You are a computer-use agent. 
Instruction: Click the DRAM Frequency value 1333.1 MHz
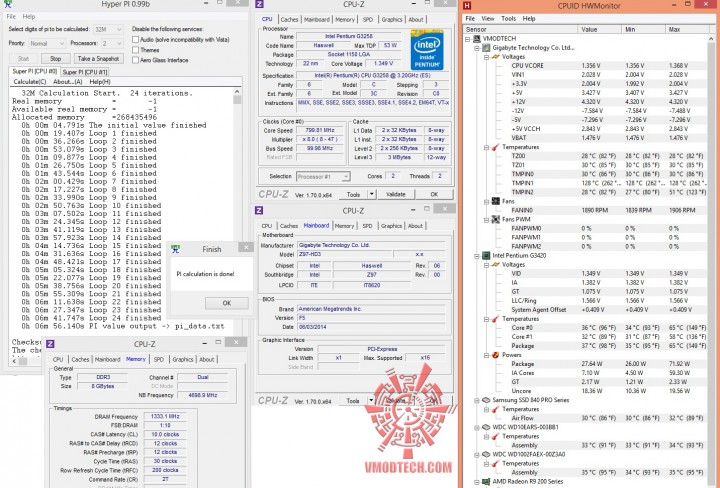click(x=165, y=416)
